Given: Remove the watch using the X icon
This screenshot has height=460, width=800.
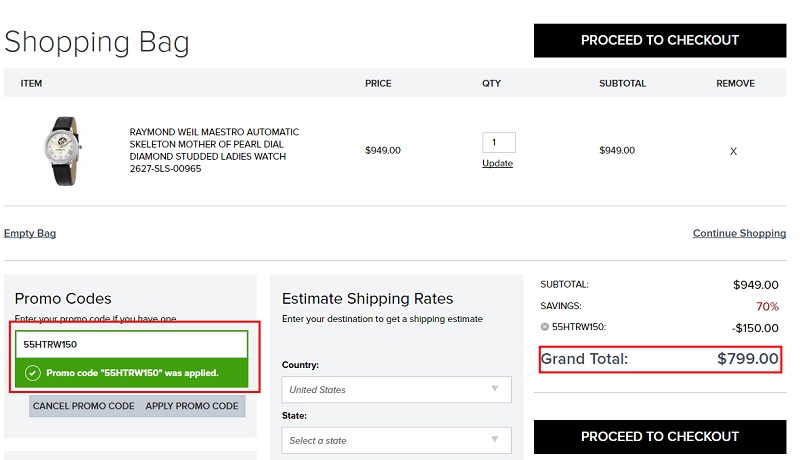Looking at the screenshot, I should [x=733, y=151].
